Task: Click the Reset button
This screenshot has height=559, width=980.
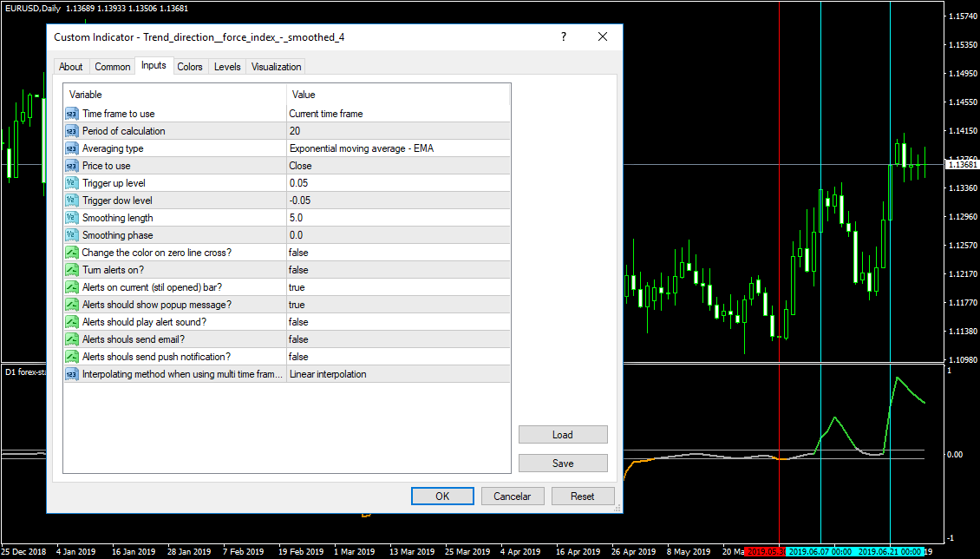Action: tap(583, 497)
